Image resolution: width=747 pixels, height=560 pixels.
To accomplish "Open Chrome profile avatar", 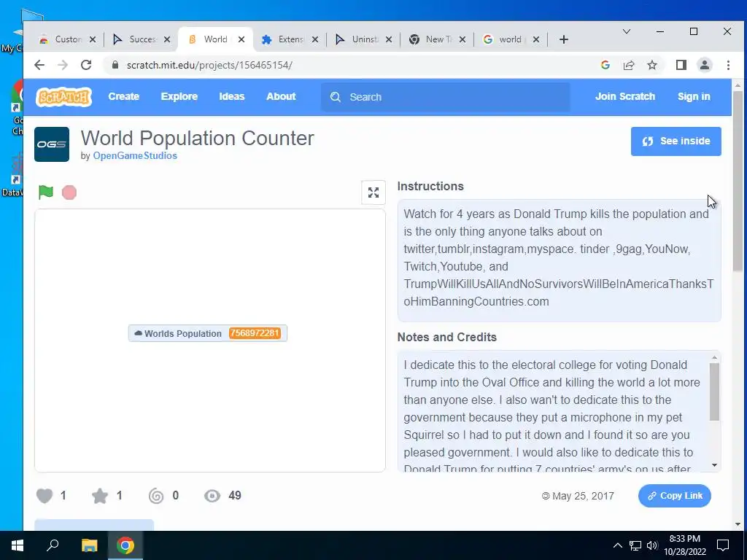I will (705, 65).
